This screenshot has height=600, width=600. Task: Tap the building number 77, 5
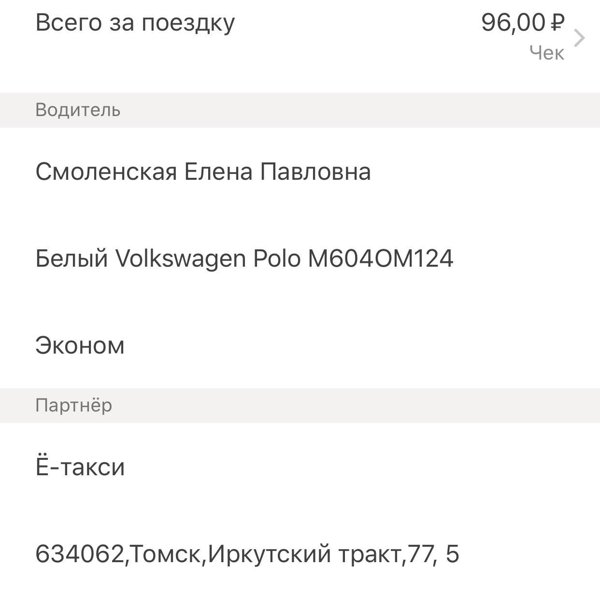[433, 554]
